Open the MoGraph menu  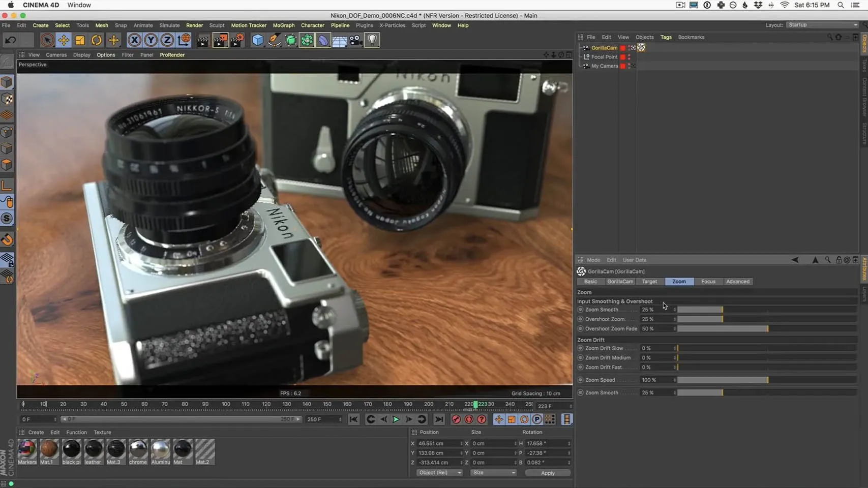(x=284, y=25)
